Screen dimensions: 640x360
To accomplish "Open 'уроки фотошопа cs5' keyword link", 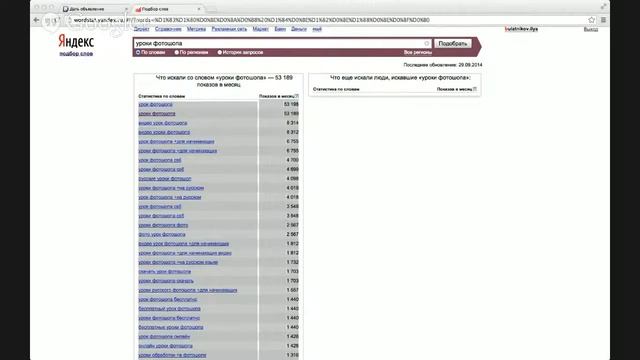I will (161, 216).
